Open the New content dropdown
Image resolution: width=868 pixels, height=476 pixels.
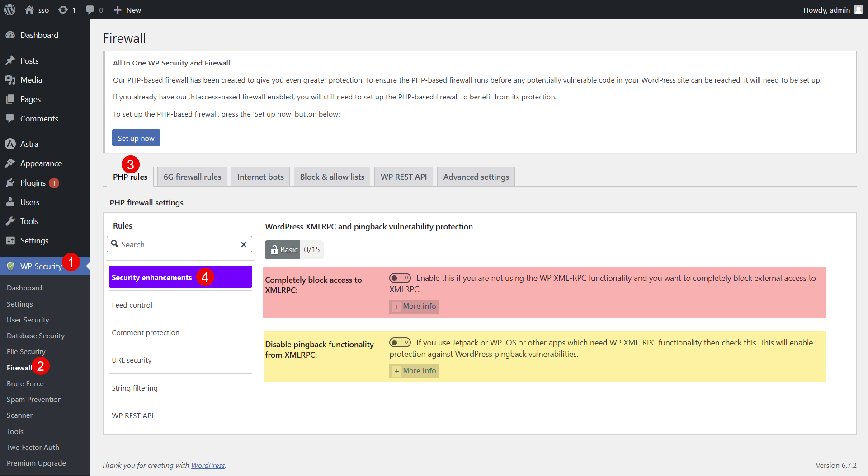point(127,10)
